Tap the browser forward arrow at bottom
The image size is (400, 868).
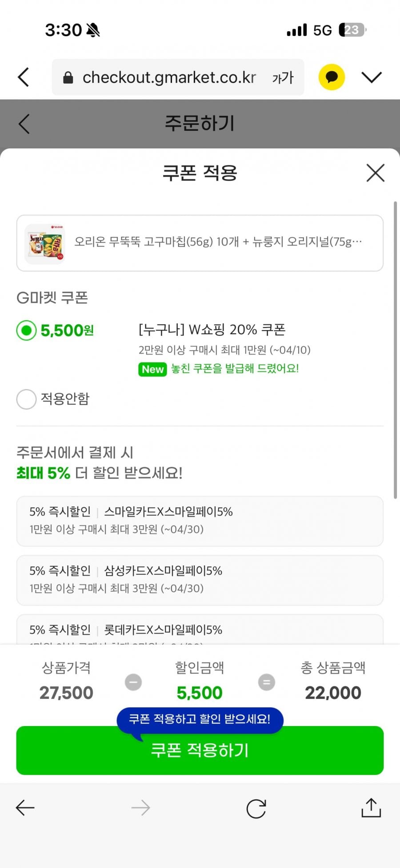[x=140, y=807]
